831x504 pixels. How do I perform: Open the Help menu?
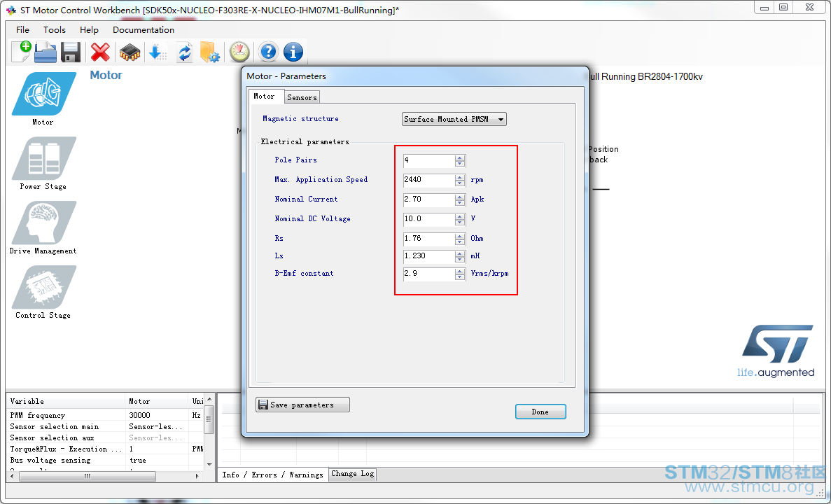coord(89,29)
